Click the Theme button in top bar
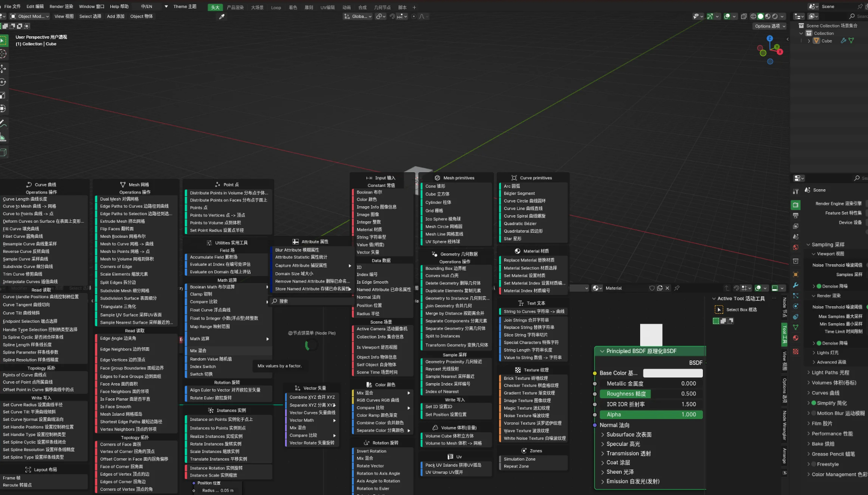This screenshot has width=868, height=495. click(x=184, y=7)
